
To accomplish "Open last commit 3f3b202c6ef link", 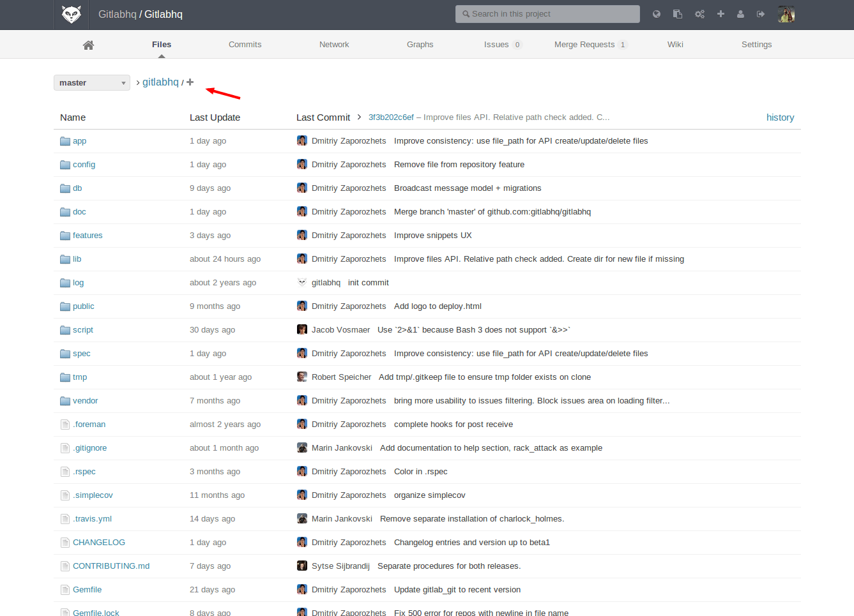I will pos(391,117).
